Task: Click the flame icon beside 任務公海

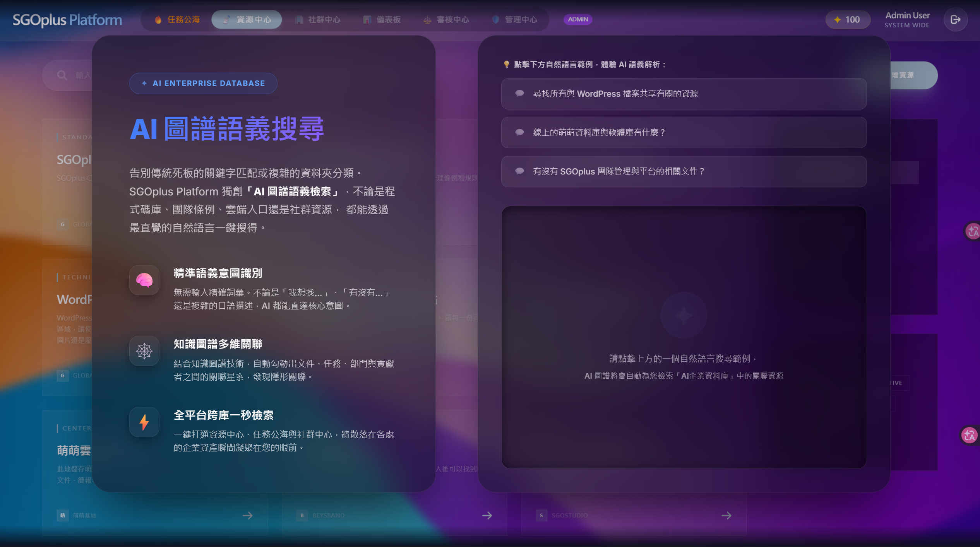Action: pos(158,19)
